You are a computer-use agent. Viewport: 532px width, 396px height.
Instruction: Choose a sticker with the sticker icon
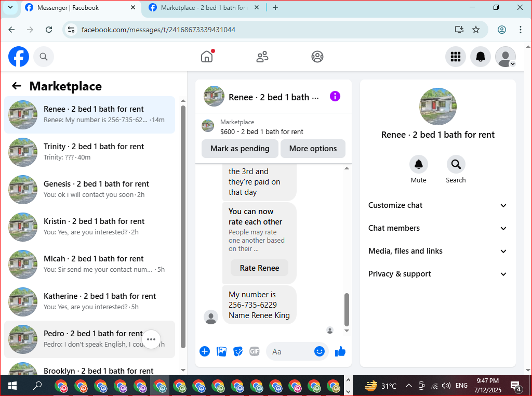pos(238,351)
